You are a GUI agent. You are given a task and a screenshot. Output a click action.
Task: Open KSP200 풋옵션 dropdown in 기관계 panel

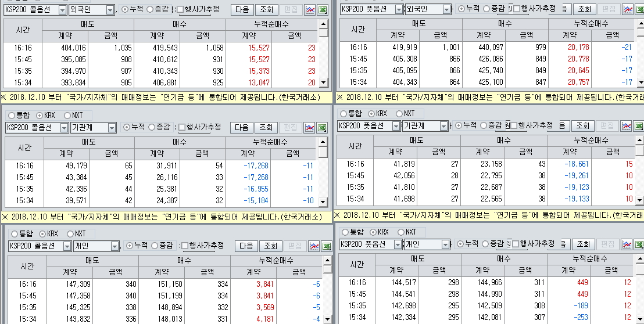[396, 126]
